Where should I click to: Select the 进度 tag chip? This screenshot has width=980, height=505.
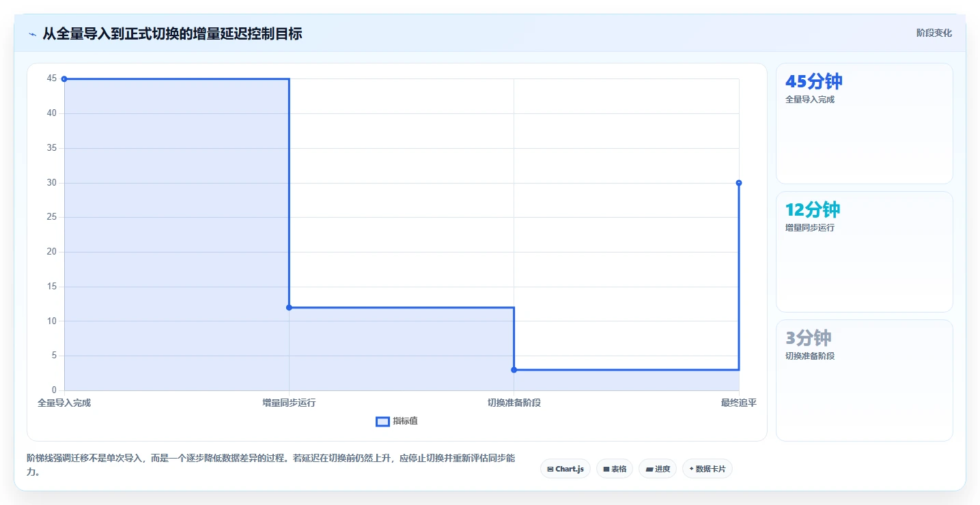[658, 469]
